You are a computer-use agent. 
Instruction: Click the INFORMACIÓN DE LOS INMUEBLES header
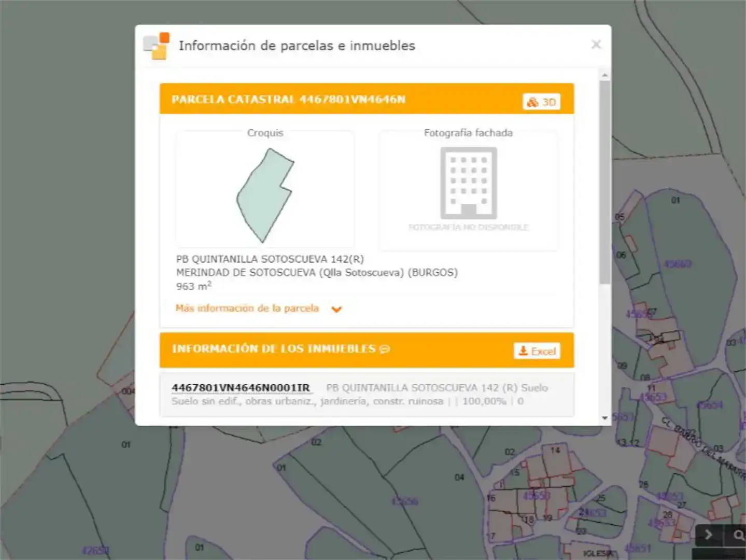tap(274, 348)
